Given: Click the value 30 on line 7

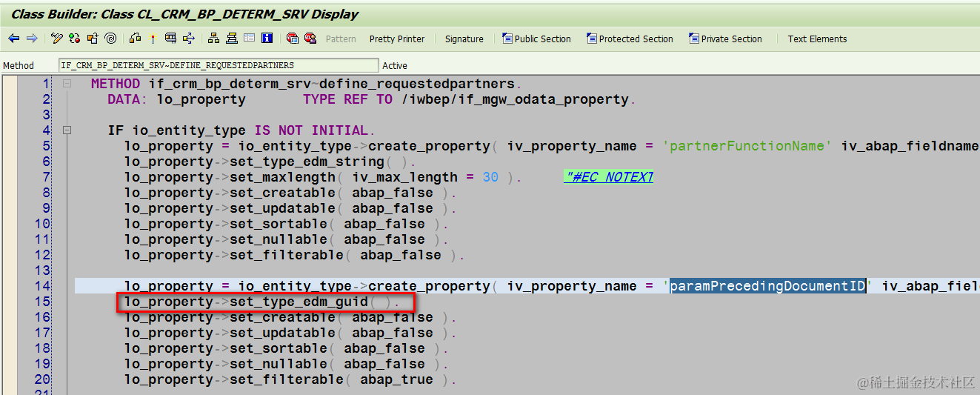Looking at the screenshot, I should 490,177.
